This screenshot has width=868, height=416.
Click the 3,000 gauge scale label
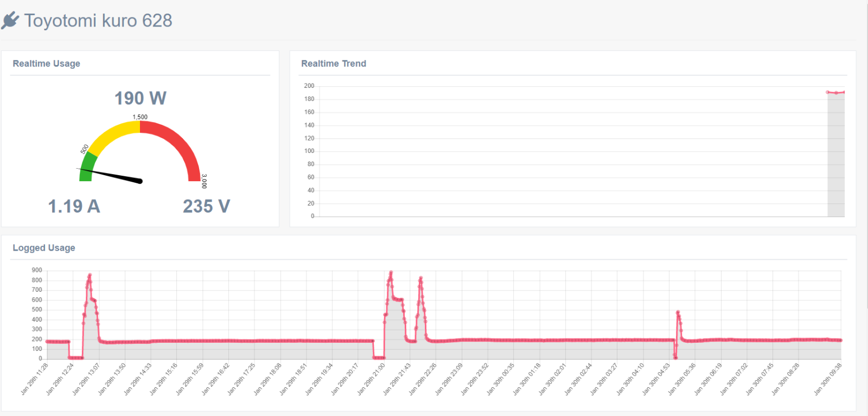[204, 181]
